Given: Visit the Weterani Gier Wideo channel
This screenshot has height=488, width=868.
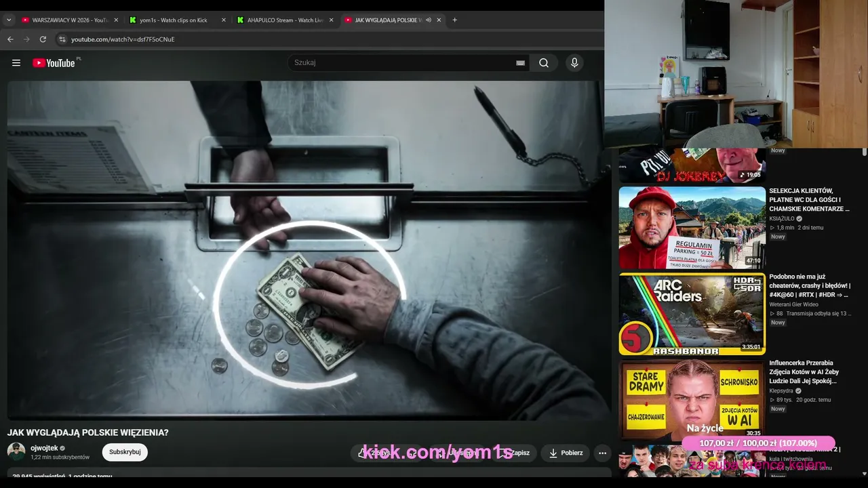Looking at the screenshot, I should pyautogui.click(x=793, y=304).
